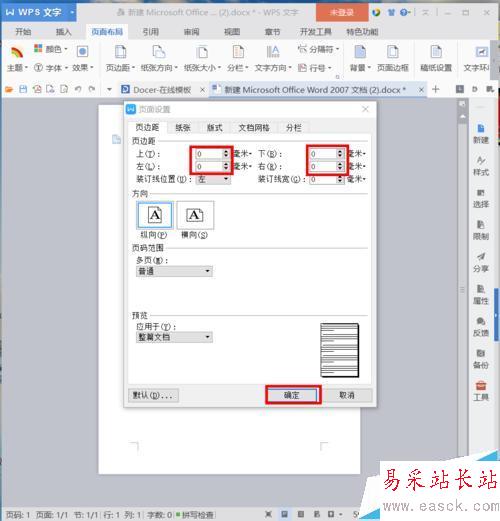Click the open folder quick-access icon
The height and width of the screenshot is (521, 500).
9,89
